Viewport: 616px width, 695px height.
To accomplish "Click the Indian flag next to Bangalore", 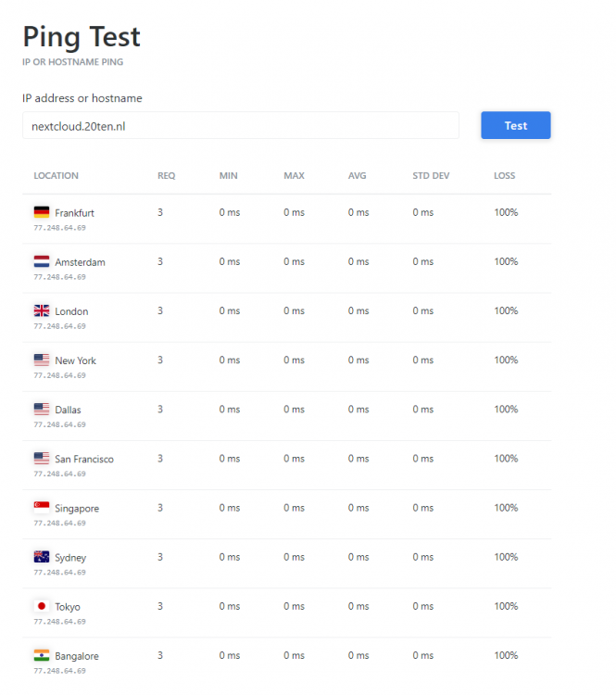I will click(42, 655).
